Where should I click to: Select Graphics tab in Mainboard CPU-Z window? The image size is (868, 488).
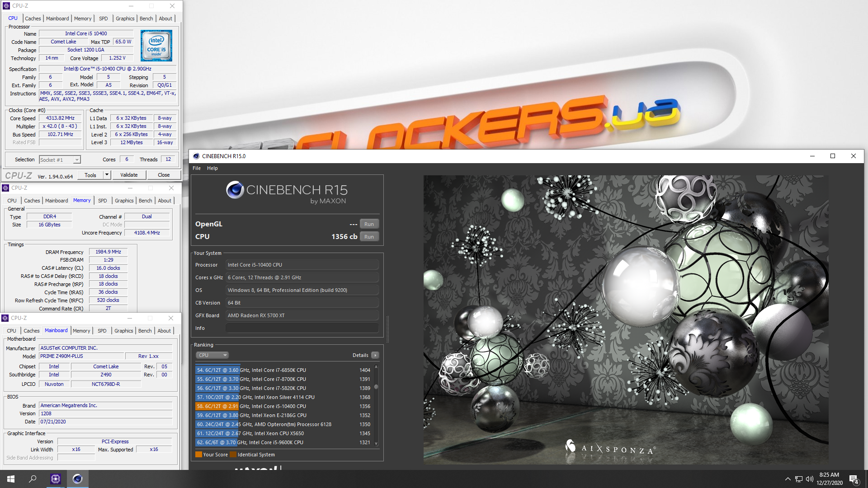(124, 331)
